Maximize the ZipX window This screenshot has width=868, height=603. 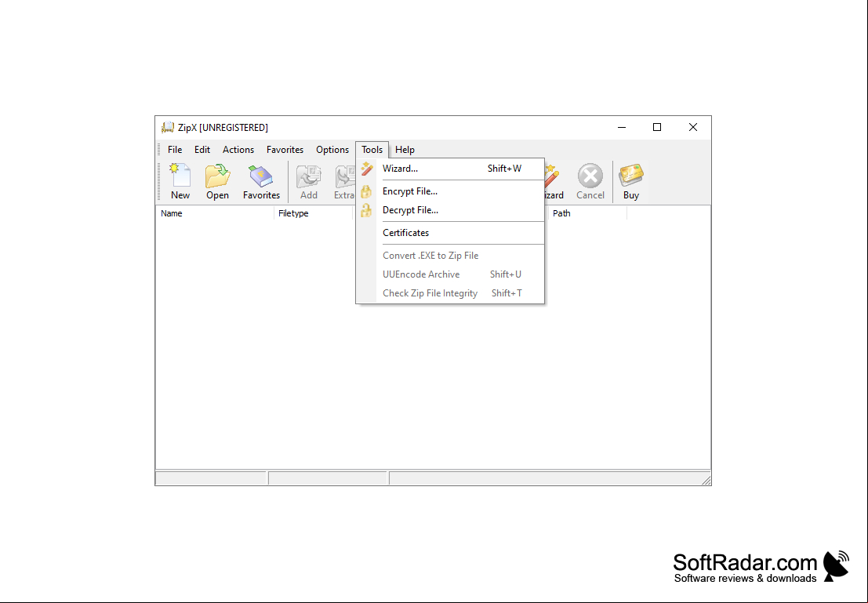pos(657,127)
